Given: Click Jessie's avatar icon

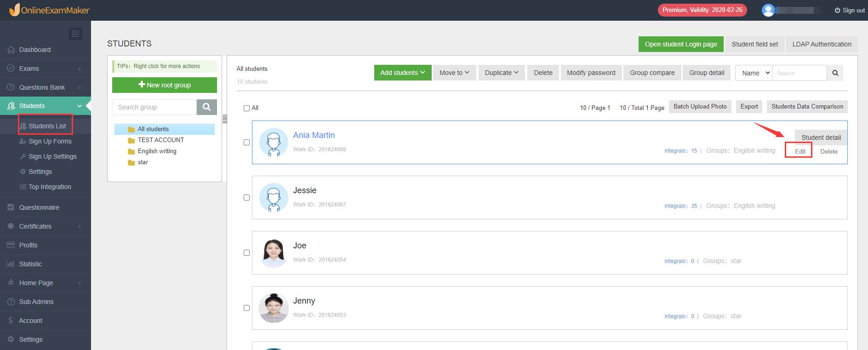Looking at the screenshot, I should (274, 197).
